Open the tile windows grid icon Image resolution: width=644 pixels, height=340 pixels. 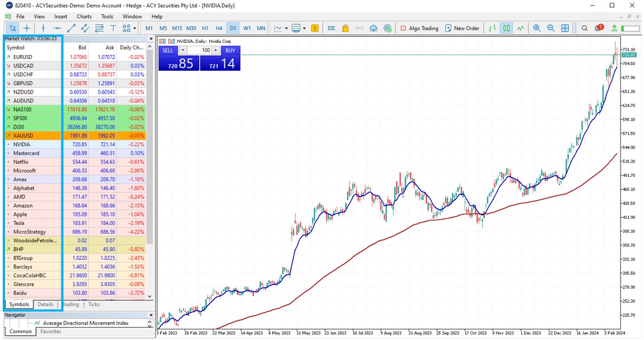tap(565, 28)
